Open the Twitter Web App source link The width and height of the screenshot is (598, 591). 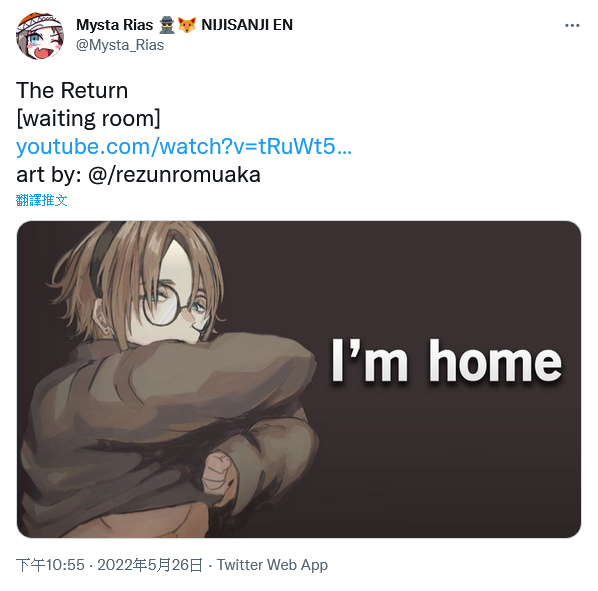pyautogui.click(x=272, y=565)
